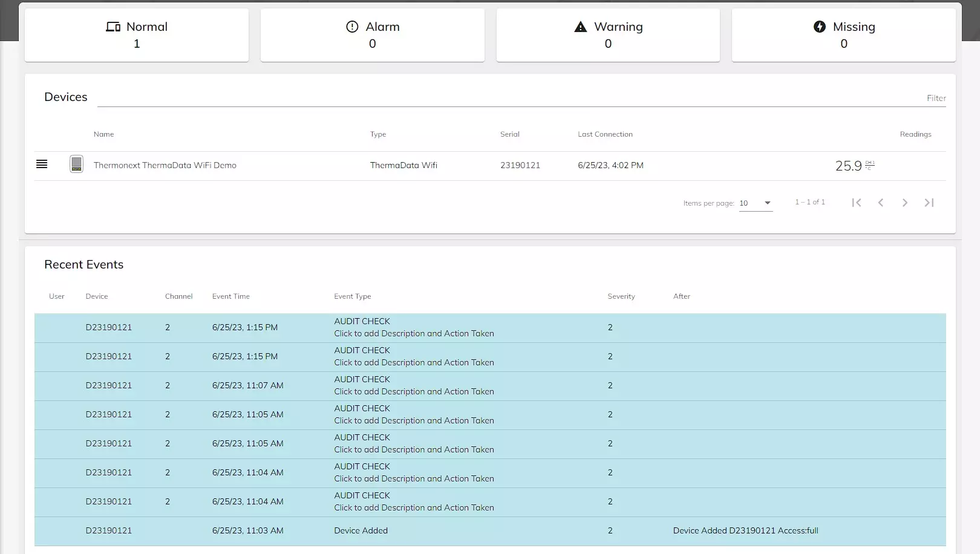Click Device Added D23190121 Access:full text

click(x=745, y=530)
